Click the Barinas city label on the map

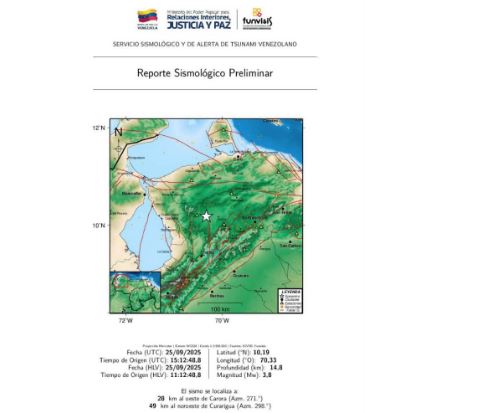(x=217, y=296)
